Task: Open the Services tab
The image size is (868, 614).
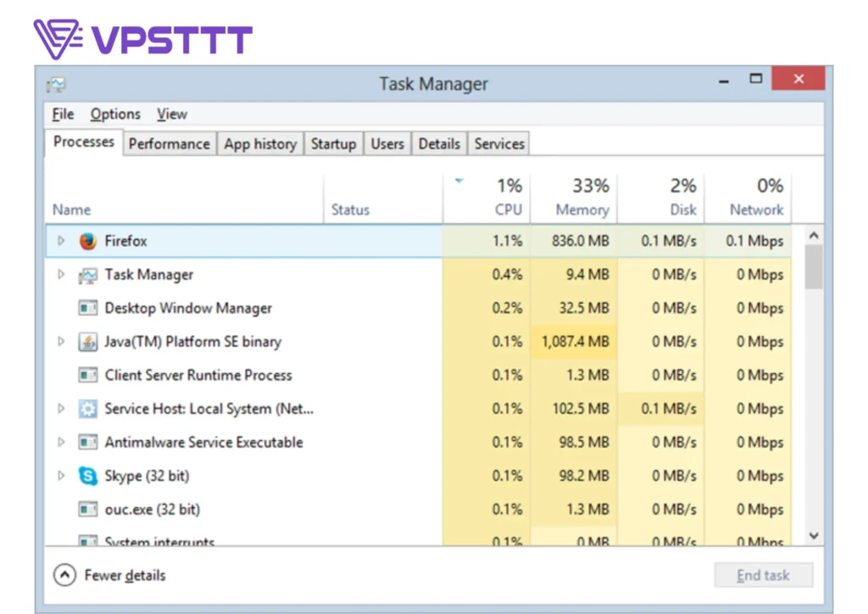Action: [x=498, y=144]
